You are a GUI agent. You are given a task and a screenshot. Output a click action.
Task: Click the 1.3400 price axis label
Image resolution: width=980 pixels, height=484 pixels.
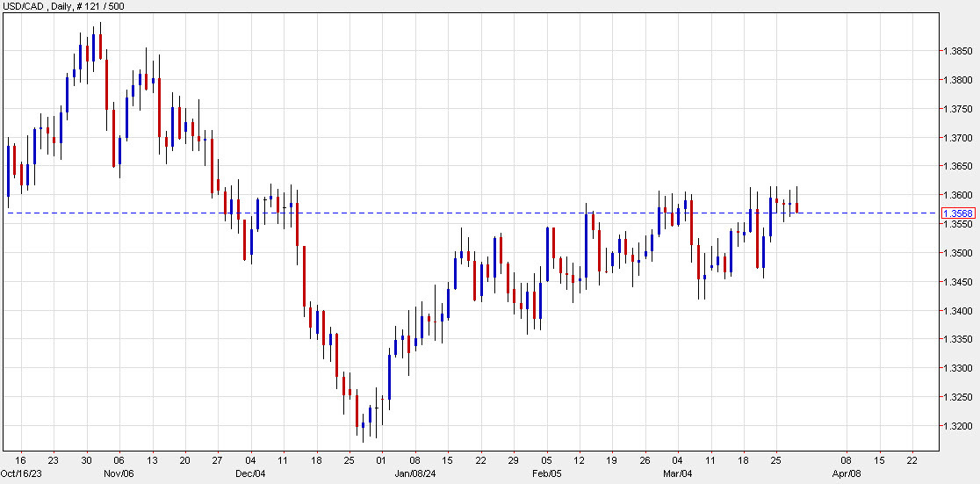tap(957, 311)
